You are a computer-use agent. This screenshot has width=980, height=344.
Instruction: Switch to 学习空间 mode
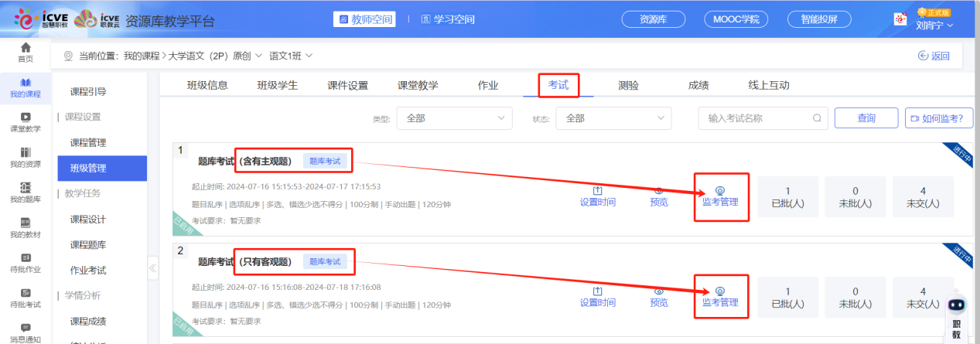tap(448, 19)
